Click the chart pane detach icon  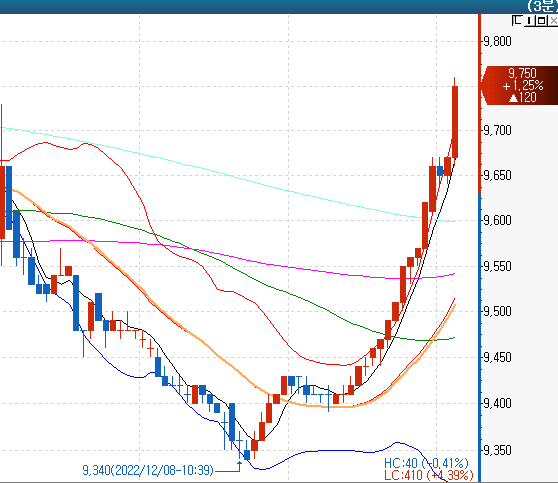516,21
